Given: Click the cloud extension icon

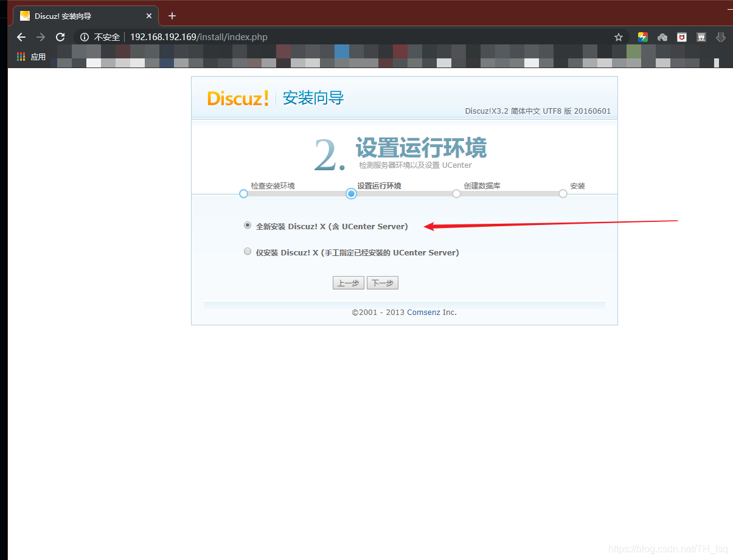Looking at the screenshot, I should pyautogui.click(x=662, y=37).
